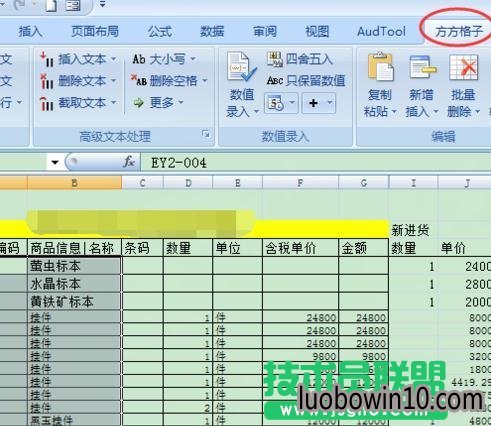Select the 公式 tab
This screenshot has width=491, height=426.
click(x=160, y=32)
